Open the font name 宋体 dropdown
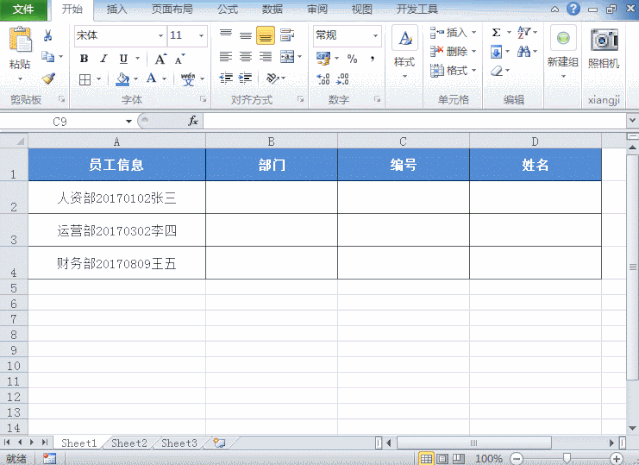Image resolution: width=639 pixels, height=465 pixels. [161, 35]
